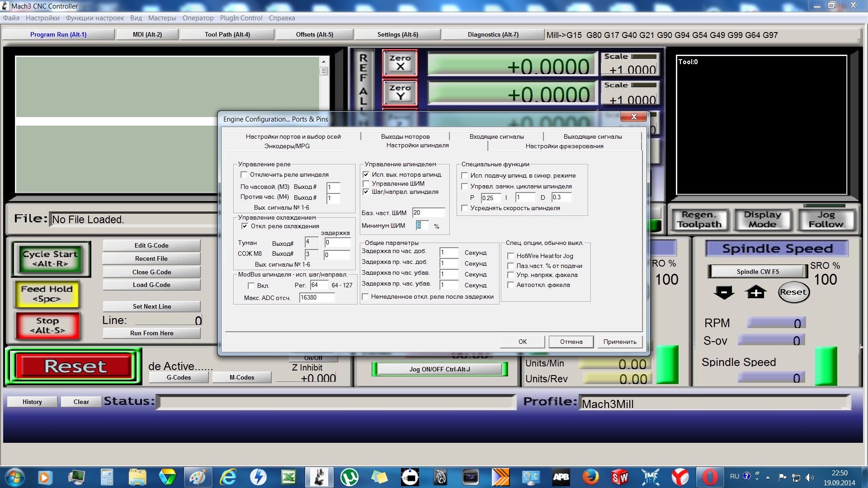This screenshot has width=868, height=488.
Task: Open the 'Функции настроек' menu
Action: pos(94,18)
